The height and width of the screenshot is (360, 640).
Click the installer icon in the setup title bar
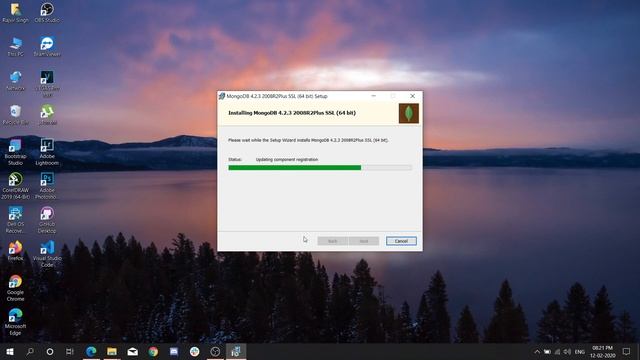[222, 96]
